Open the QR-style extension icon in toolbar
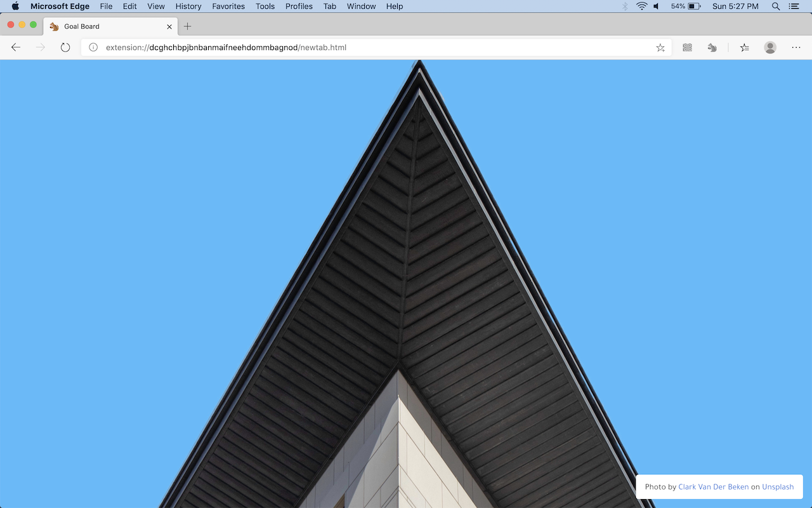 tap(687, 48)
